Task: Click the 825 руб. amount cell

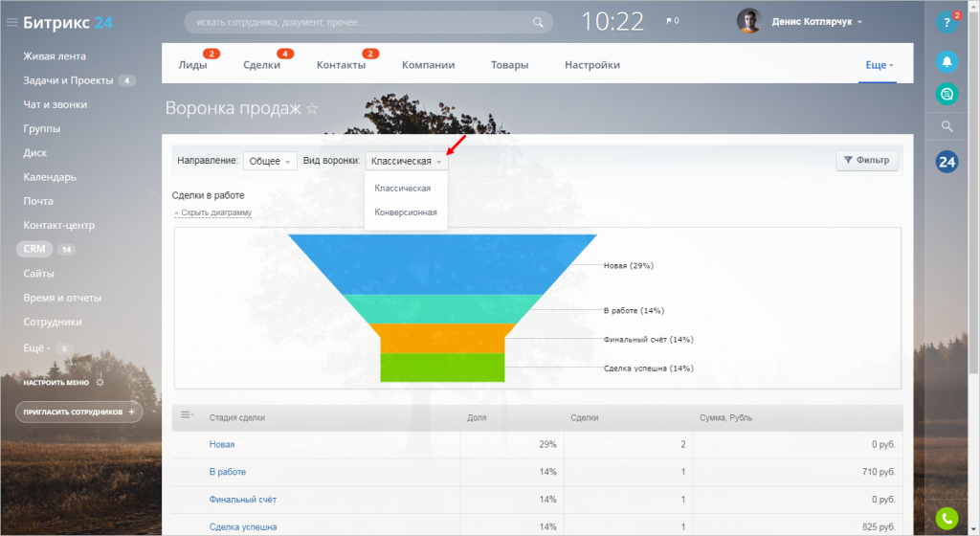Action: [x=879, y=526]
